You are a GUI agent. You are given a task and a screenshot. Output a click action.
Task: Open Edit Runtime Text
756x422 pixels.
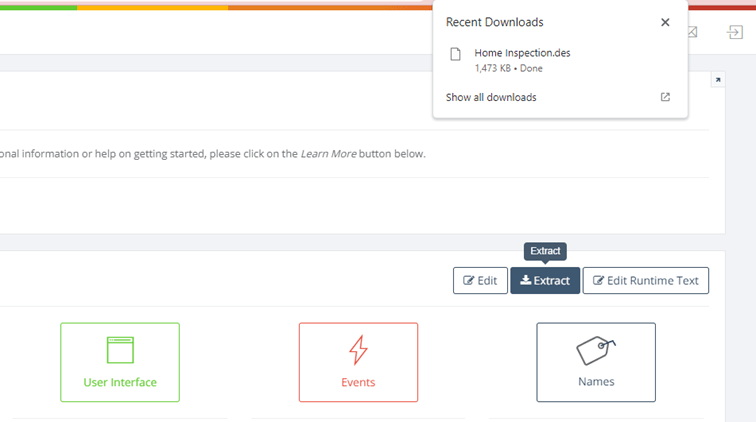pyautogui.click(x=645, y=281)
